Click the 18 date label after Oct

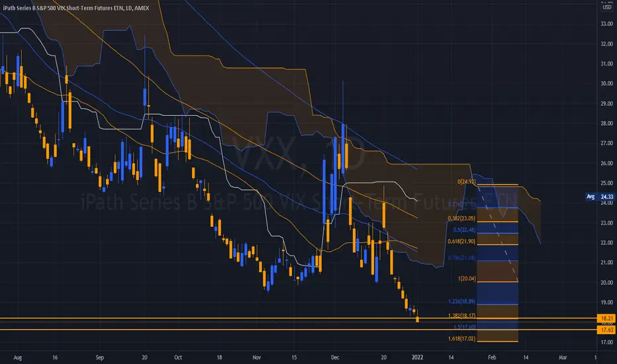[219, 357]
